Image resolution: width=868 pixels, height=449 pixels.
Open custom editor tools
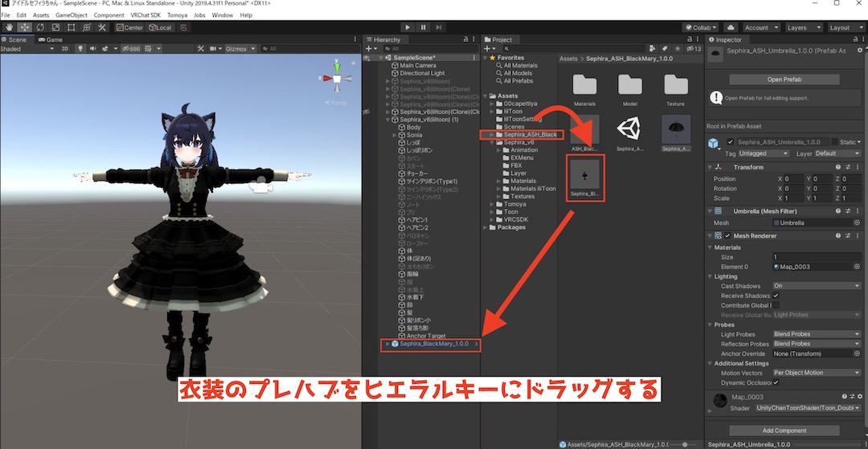pos(102,27)
